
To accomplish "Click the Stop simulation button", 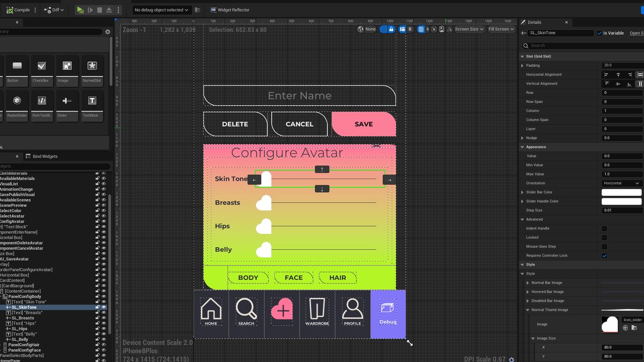I will [x=100, y=10].
